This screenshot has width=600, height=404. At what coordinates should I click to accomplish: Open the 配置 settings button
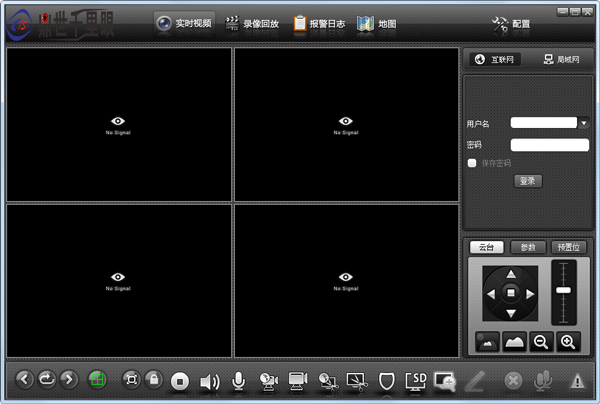tap(511, 24)
